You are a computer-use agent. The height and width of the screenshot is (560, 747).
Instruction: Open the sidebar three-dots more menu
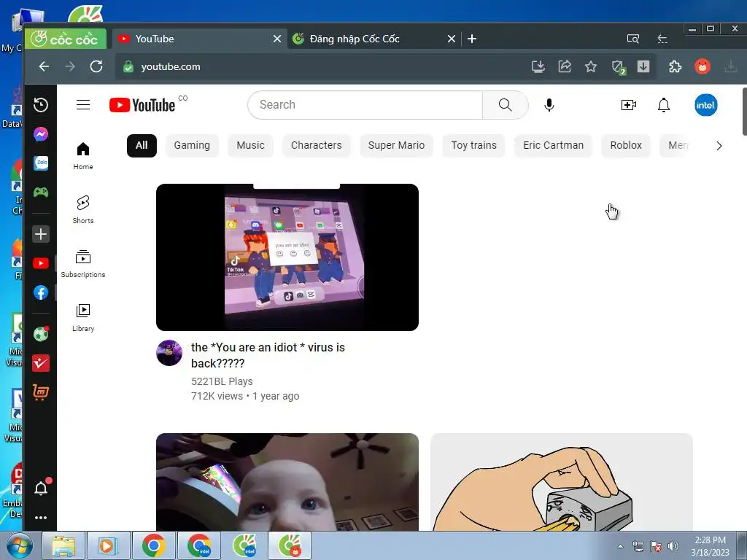tap(41, 518)
